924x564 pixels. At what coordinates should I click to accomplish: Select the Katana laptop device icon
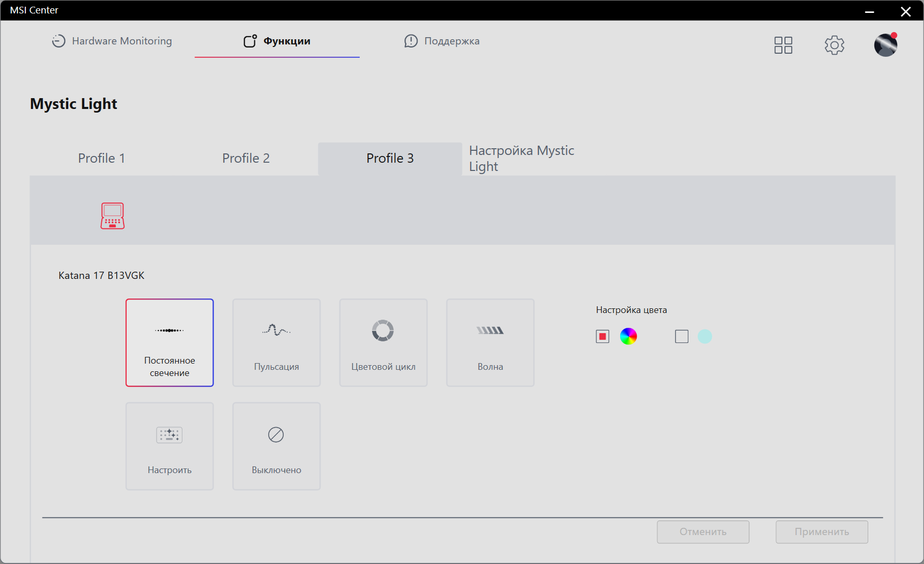pos(113,216)
